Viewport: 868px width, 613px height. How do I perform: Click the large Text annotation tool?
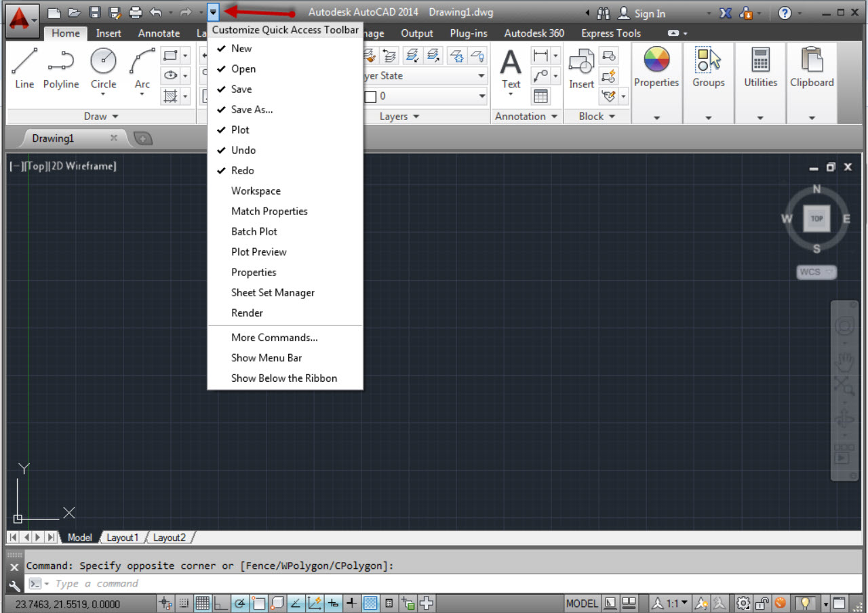(511, 69)
